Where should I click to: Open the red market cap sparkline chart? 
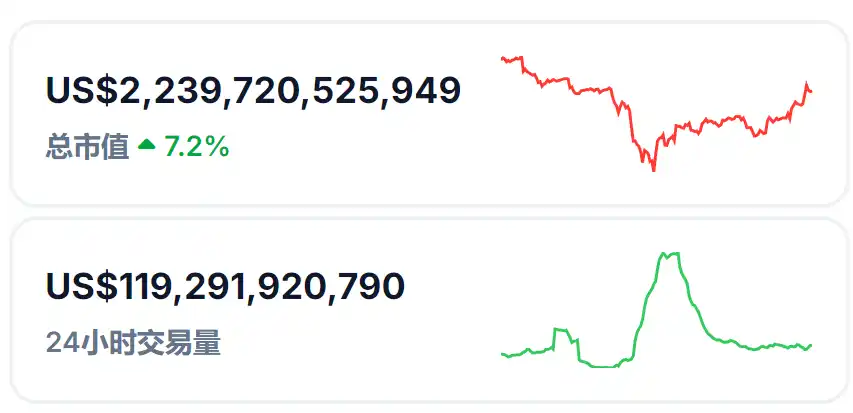(x=655, y=113)
